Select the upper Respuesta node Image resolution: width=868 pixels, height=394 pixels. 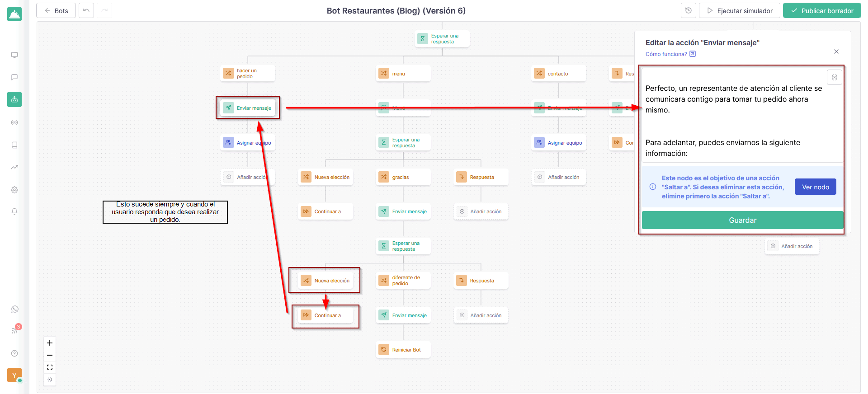pyautogui.click(x=481, y=177)
